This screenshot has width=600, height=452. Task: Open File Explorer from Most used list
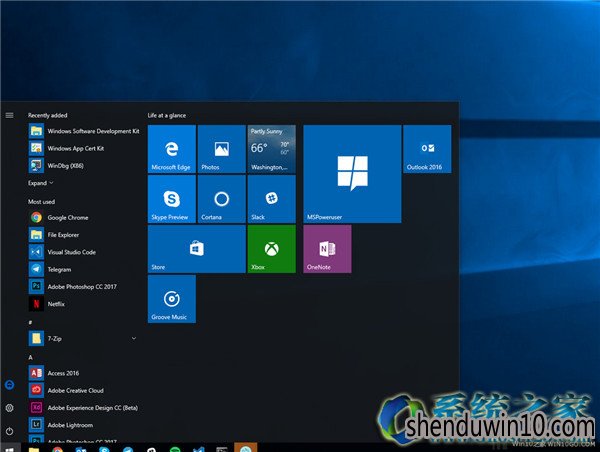(84, 235)
